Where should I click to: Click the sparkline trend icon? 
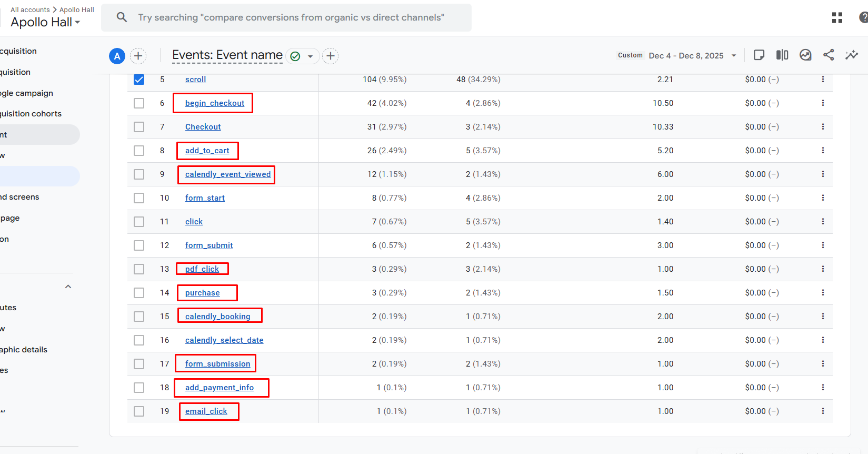852,55
